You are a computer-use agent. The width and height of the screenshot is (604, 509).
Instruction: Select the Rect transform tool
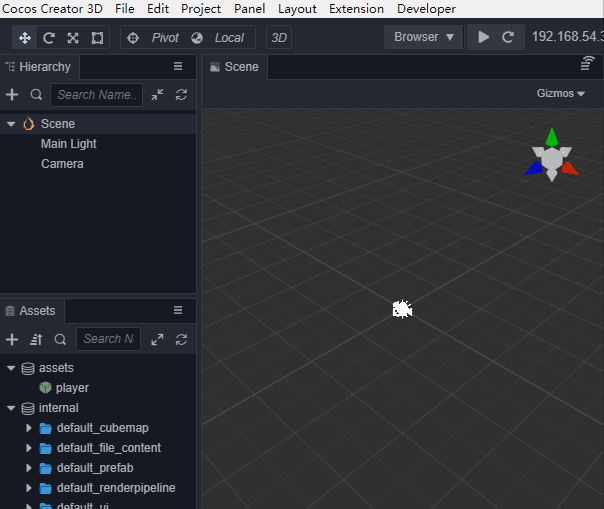[x=97, y=38]
